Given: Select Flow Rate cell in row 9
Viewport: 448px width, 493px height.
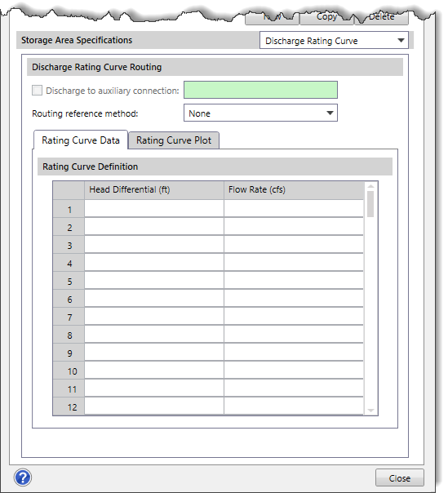Looking at the screenshot, I should 294,352.
